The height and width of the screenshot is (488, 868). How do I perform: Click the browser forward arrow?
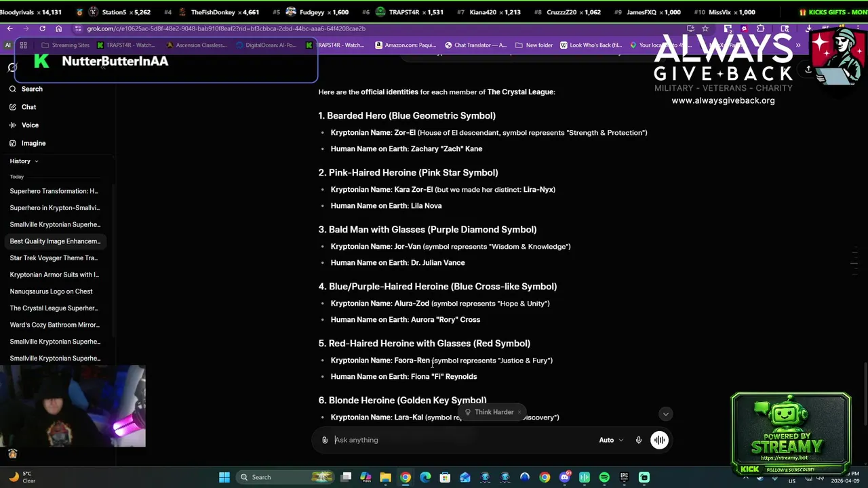tap(26, 28)
